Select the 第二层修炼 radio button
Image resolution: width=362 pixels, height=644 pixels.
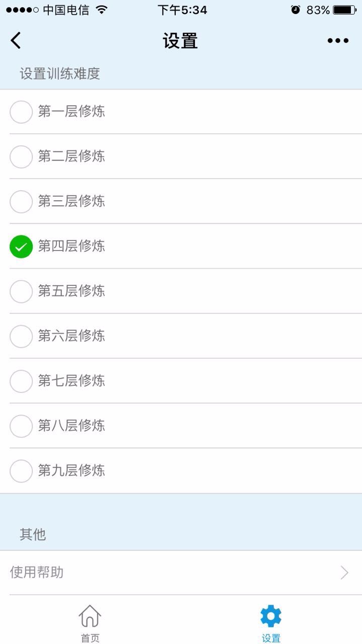click(x=21, y=156)
